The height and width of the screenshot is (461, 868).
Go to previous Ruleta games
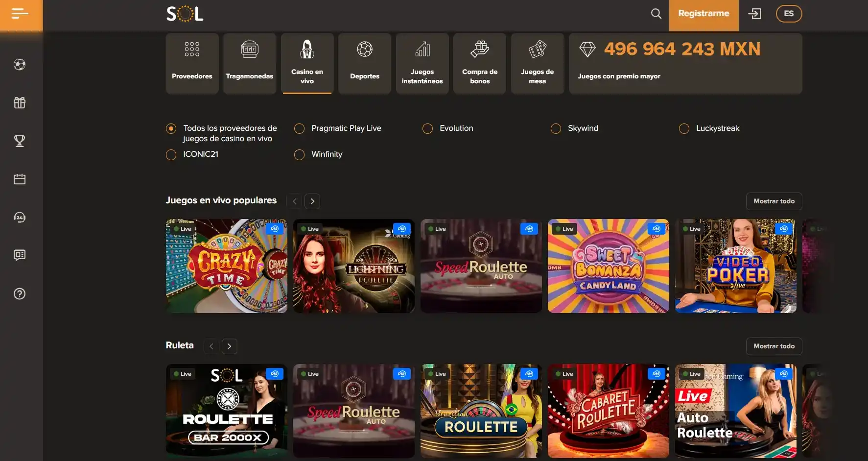(211, 346)
